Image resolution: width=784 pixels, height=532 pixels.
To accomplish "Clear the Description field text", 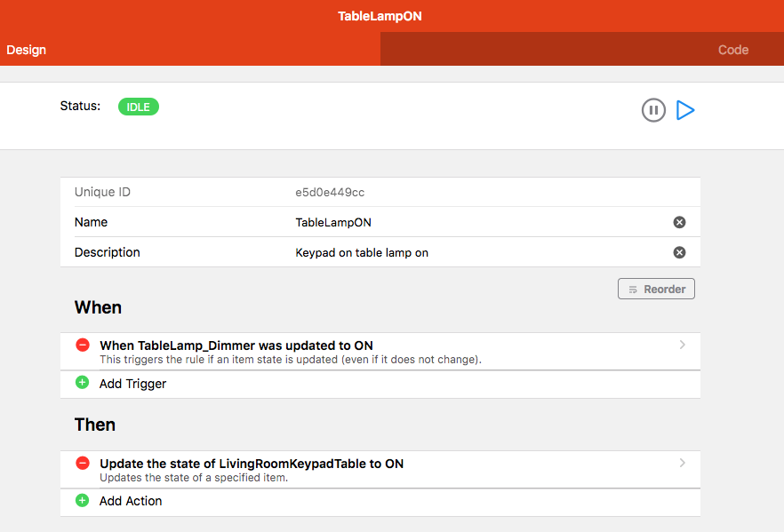I will point(679,252).
